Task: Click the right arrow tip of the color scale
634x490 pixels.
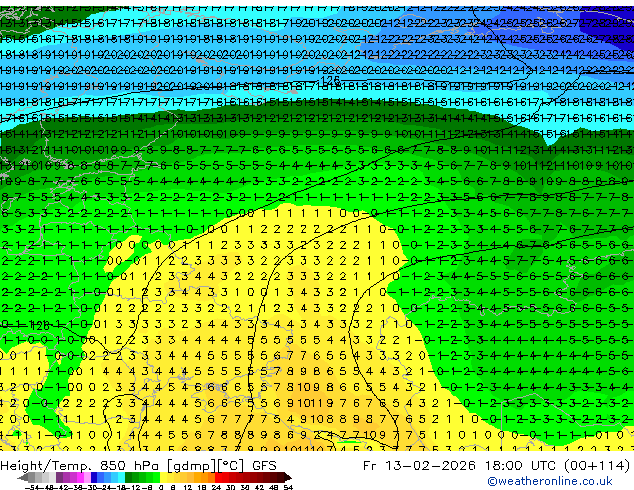Action: 290,478
